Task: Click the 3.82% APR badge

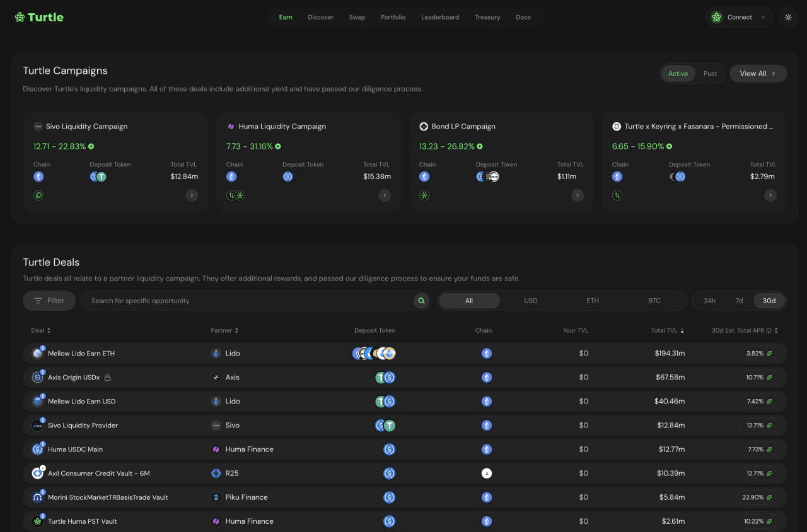Action: [759, 354]
